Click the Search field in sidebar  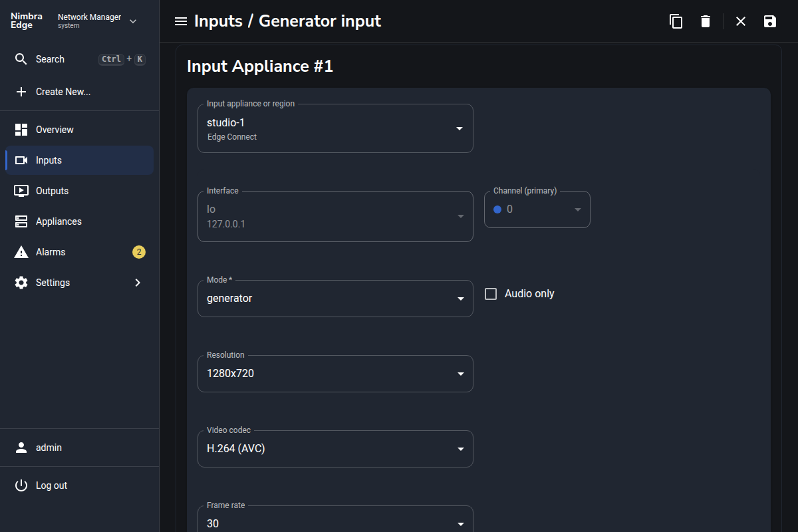79,59
